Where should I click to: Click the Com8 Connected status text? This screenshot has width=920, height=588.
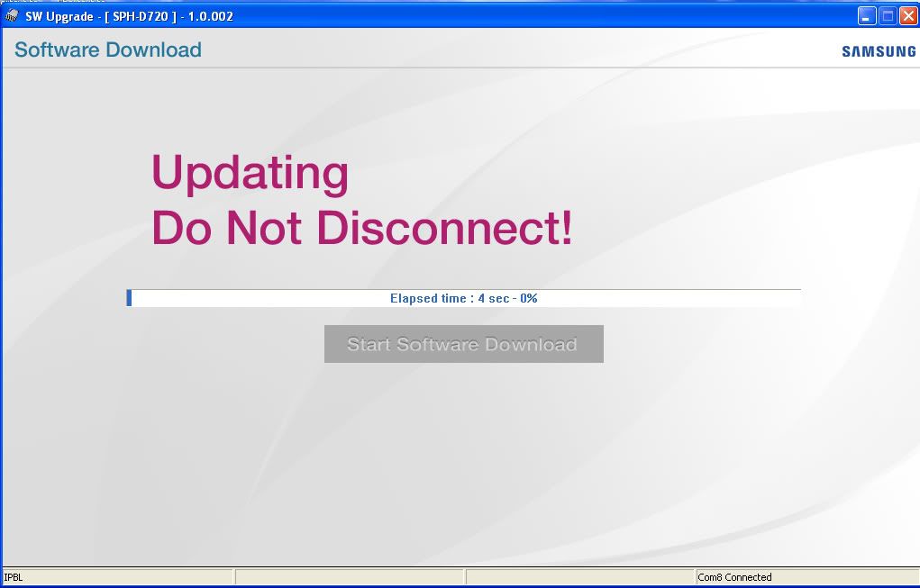tap(734, 577)
